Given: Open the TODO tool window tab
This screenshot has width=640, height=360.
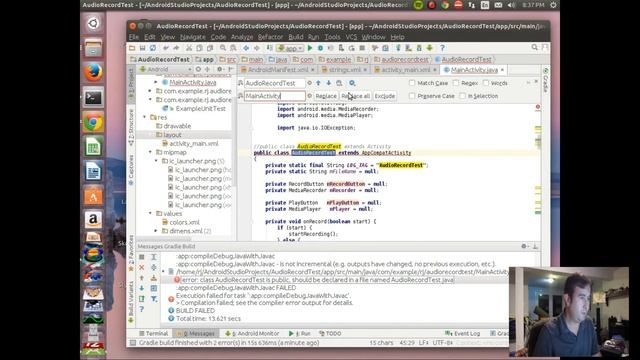Looking at the screenshot, I should pyautogui.click(x=330, y=333).
